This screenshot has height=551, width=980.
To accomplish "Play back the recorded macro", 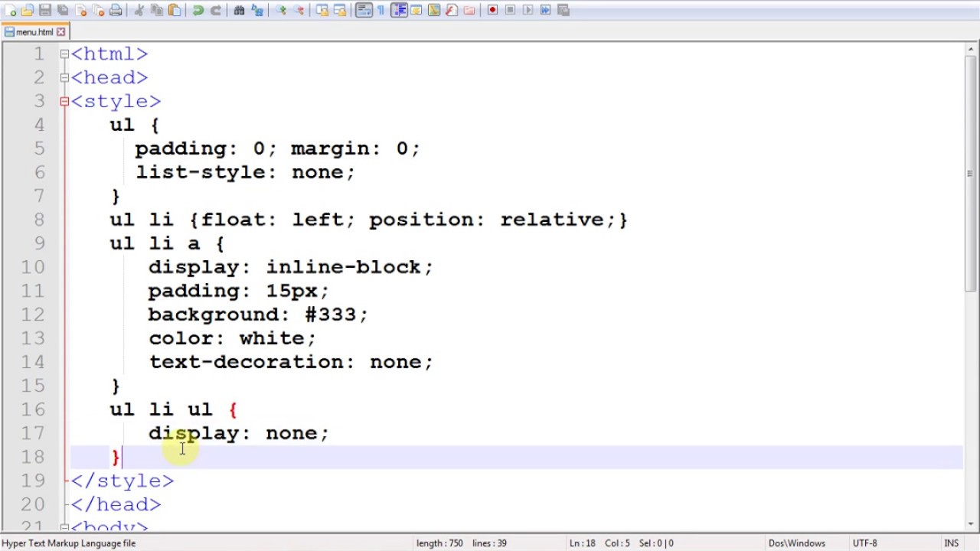I will pos(528,10).
